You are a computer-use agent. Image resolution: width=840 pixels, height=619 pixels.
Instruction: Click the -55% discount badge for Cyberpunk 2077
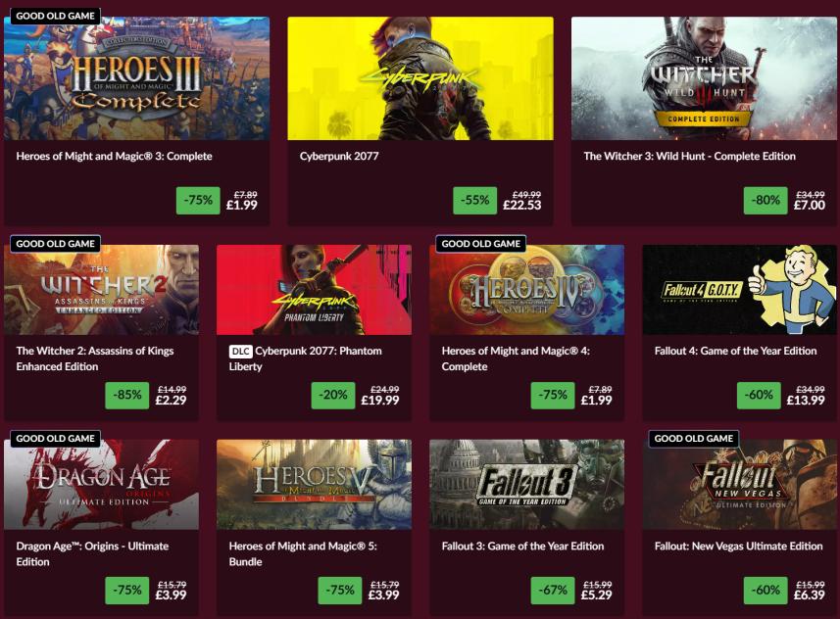point(475,200)
